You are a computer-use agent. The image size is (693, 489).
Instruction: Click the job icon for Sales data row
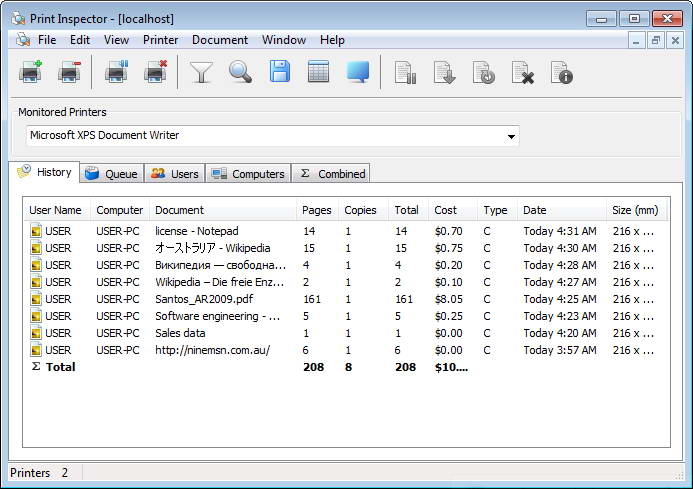coord(36,333)
